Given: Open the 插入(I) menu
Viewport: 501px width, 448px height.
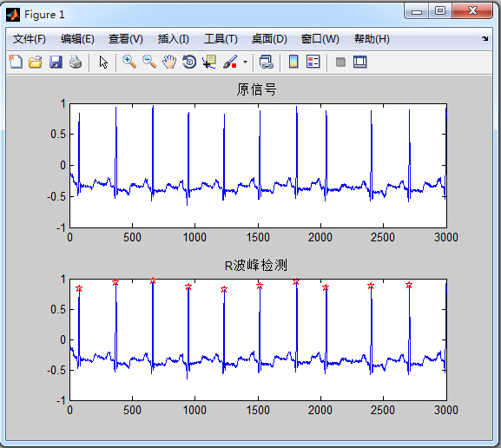Looking at the screenshot, I should click(x=174, y=39).
